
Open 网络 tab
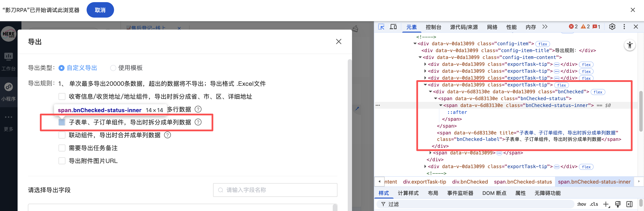(x=492, y=27)
